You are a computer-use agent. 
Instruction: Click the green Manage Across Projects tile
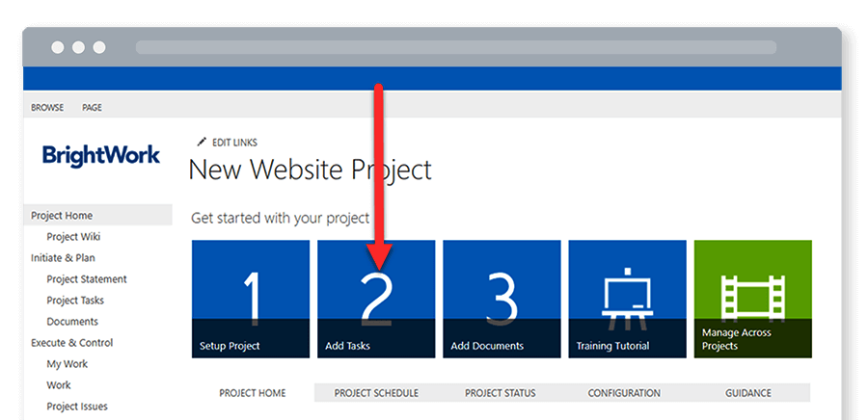click(x=752, y=299)
